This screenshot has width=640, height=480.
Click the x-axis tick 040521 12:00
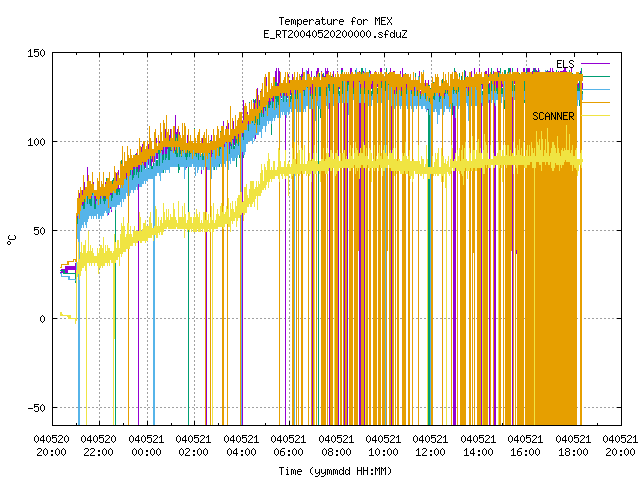tap(431, 446)
